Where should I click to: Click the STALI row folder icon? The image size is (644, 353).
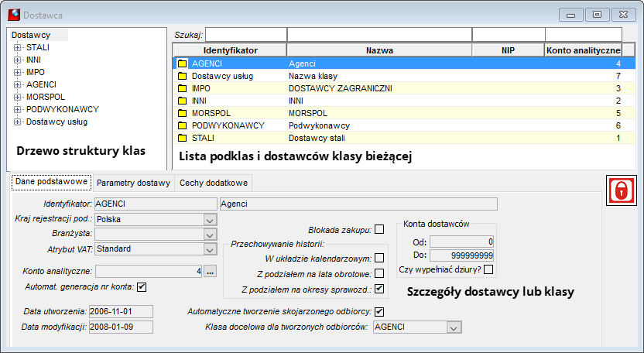(183, 138)
